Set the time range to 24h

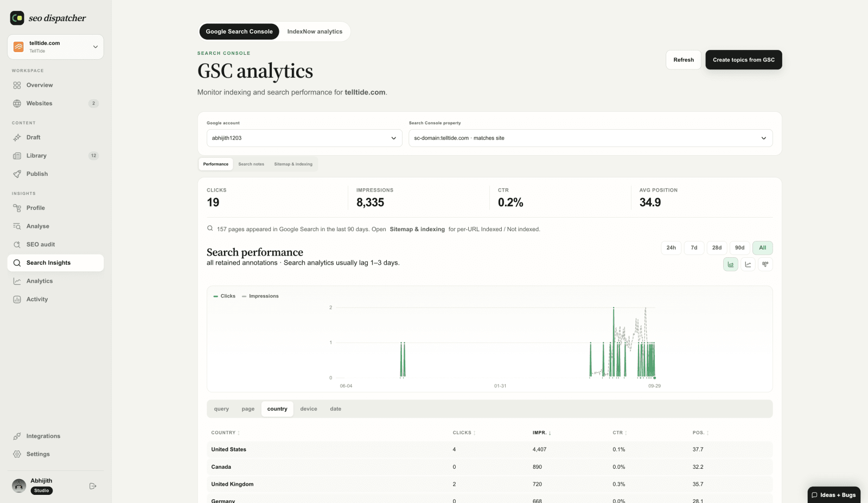tap(671, 248)
